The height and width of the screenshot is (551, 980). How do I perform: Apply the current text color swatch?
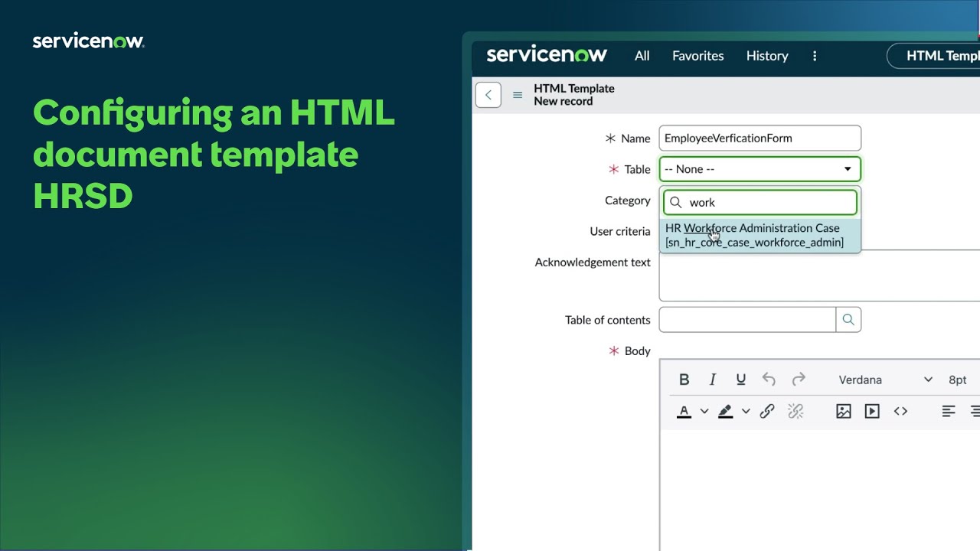click(x=684, y=411)
